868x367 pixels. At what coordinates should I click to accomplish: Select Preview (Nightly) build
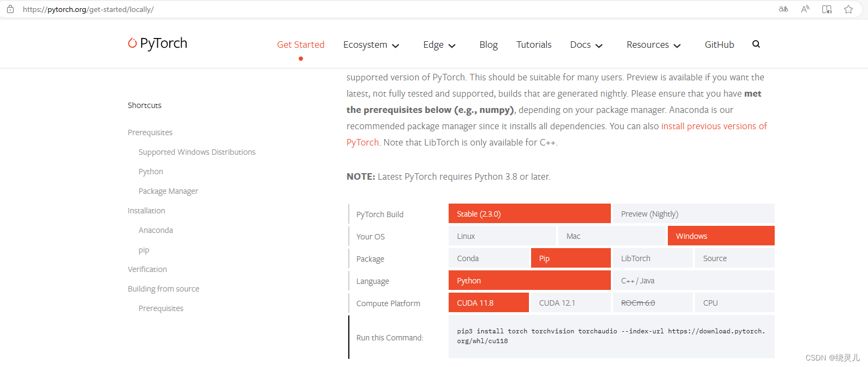tap(694, 213)
